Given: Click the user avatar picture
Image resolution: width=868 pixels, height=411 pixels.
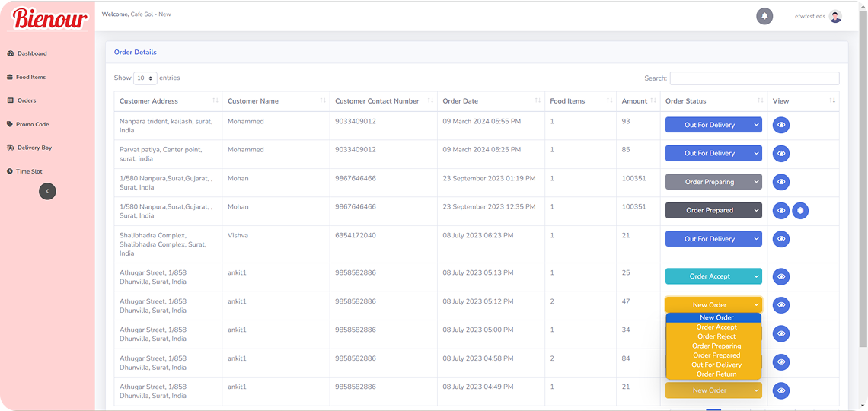Looking at the screenshot, I should pos(835,16).
